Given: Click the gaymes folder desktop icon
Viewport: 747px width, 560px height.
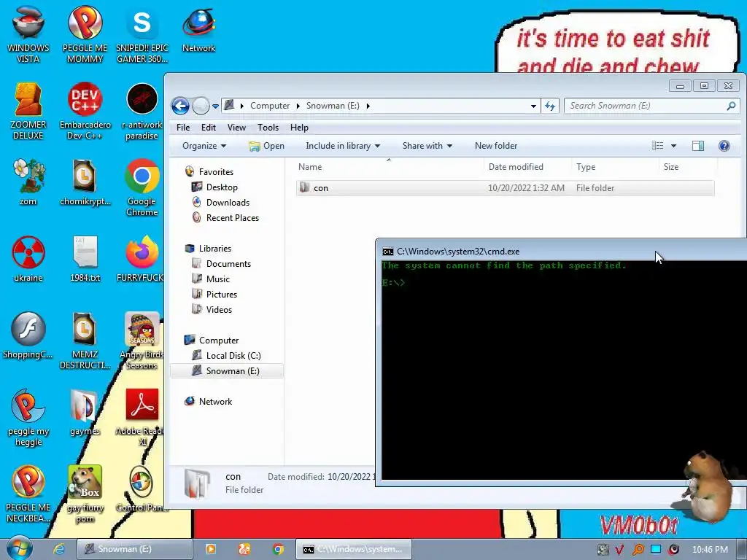Looking at the screenshot, I should tap(85, 413).
